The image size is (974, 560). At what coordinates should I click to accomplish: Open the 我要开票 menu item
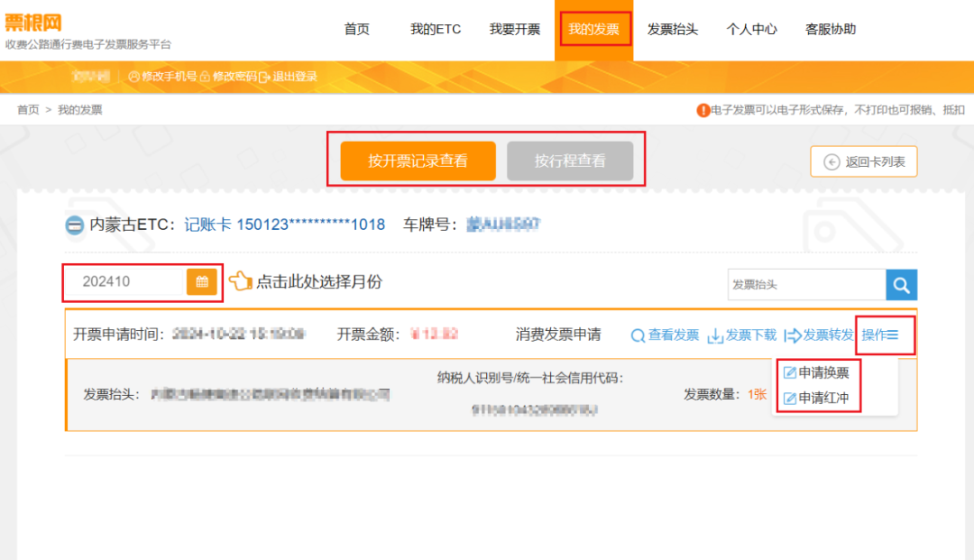514,29
